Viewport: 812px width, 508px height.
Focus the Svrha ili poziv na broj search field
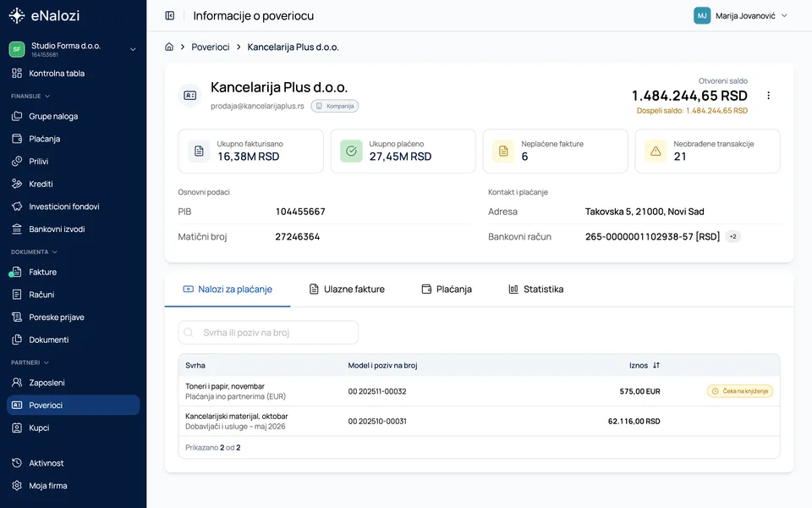pos(268,332)
